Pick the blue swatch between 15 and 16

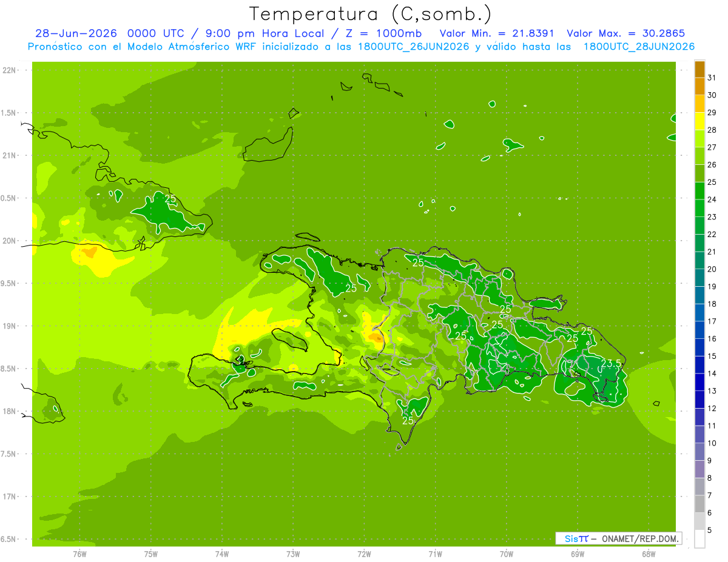(x=699, y=347)
